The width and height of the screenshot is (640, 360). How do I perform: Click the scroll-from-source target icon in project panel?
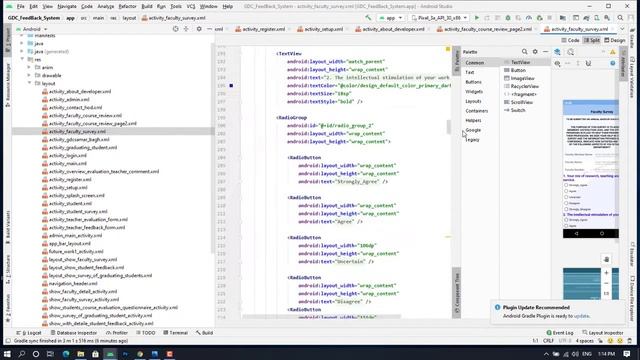pos(176,29)
